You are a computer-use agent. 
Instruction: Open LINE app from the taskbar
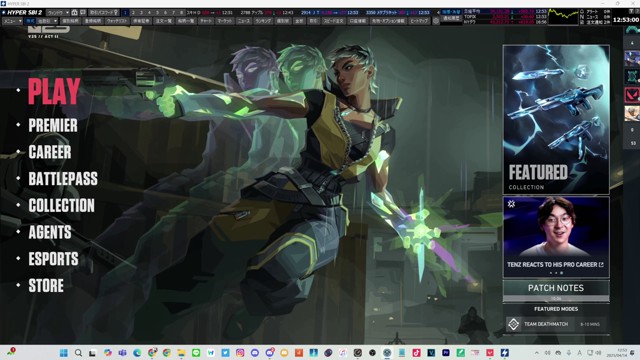click(x=196, y=353)
